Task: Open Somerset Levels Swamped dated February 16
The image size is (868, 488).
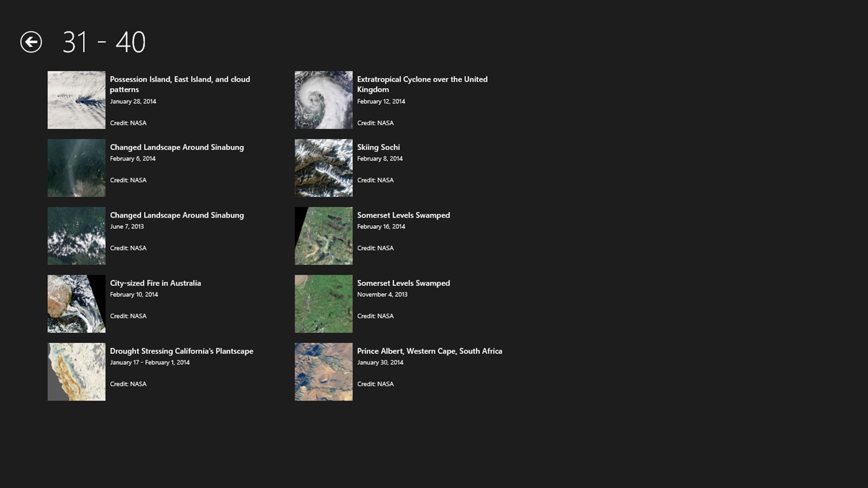Action: pos(403,215)
